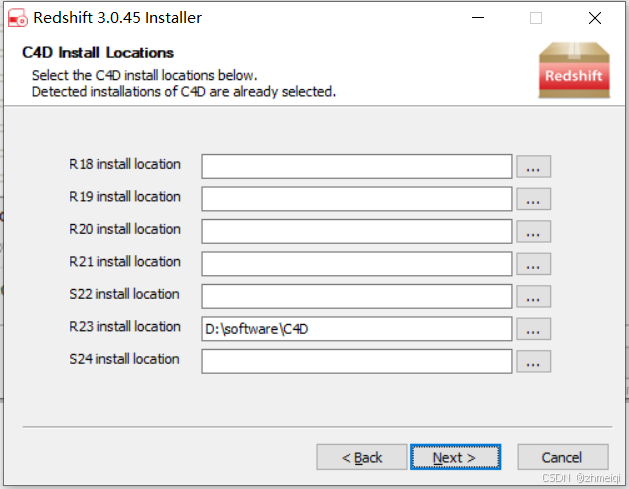This screenshot has width=629, height=489.
Task: Go to the next installer step
Action: [455, 457]
